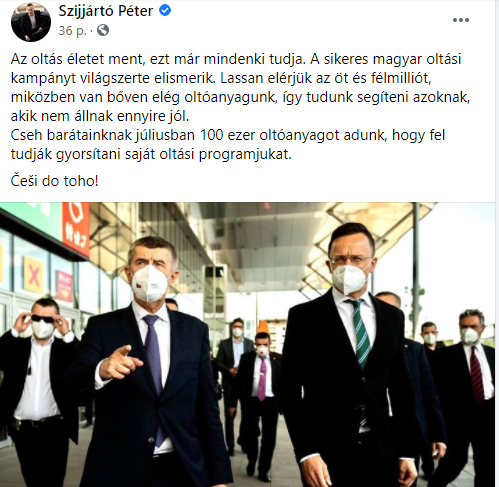This screenshot has width=499, height=487.
Task: Click the line 'tudják gyorsítani saját oltási programjukat.'
Action: 151,154
